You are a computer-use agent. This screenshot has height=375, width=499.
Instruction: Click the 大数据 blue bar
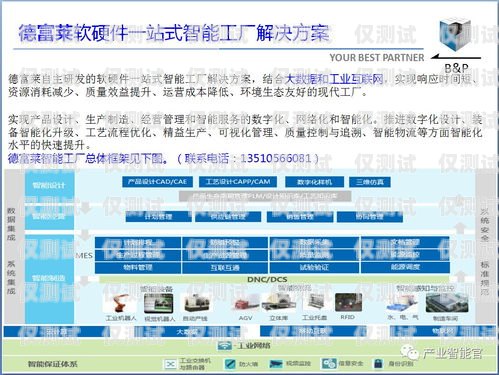coord(187,331)
